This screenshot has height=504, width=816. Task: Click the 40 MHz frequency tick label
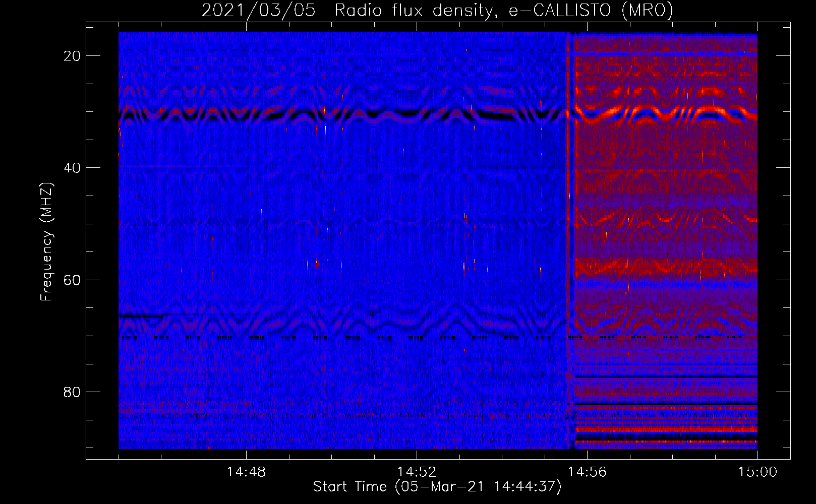pyautogui.click(x=72, y=168)
